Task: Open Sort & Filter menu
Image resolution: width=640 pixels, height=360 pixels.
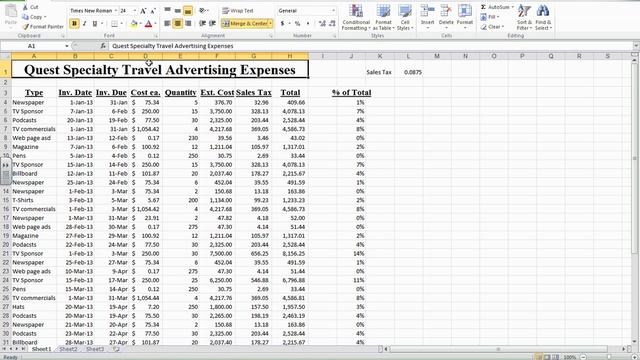Action: coord(524,17)
